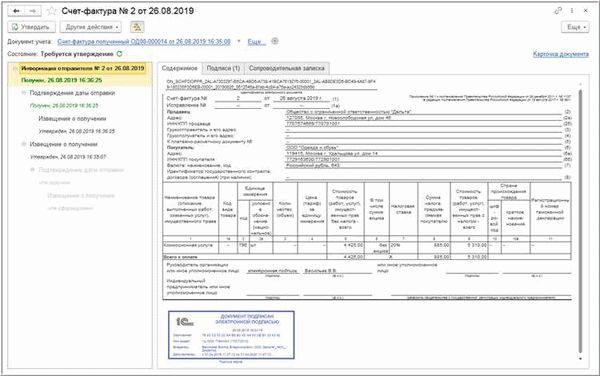
Task: Switch to the Сопроводительная записка tab
Action: pos(287,68)
